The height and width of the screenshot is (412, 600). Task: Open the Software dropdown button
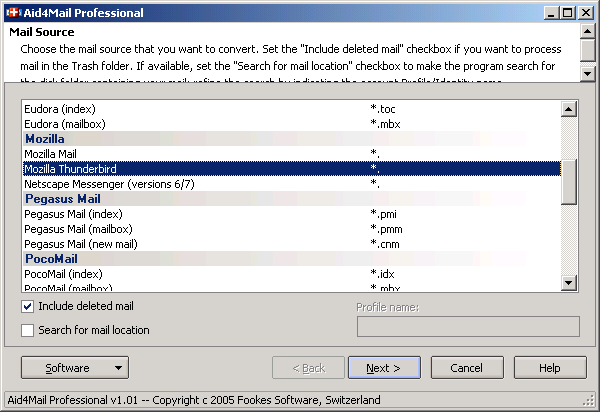pos(74,368)
